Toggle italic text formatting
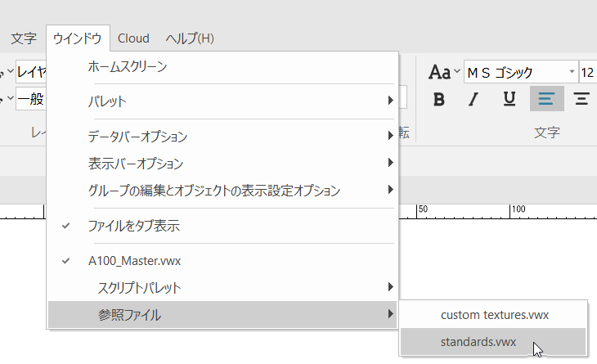 click(473, 99)
